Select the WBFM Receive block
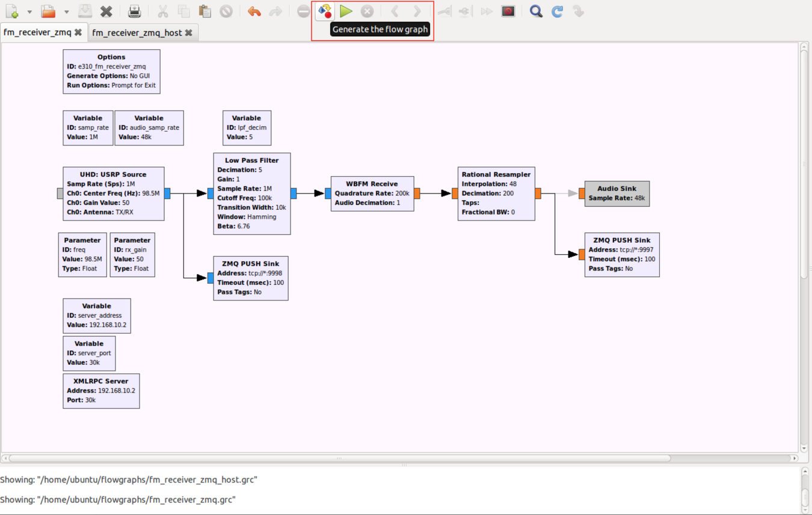The height and width of the screenshot is (515, 812). pyautogui.click(x=372, y=194)
